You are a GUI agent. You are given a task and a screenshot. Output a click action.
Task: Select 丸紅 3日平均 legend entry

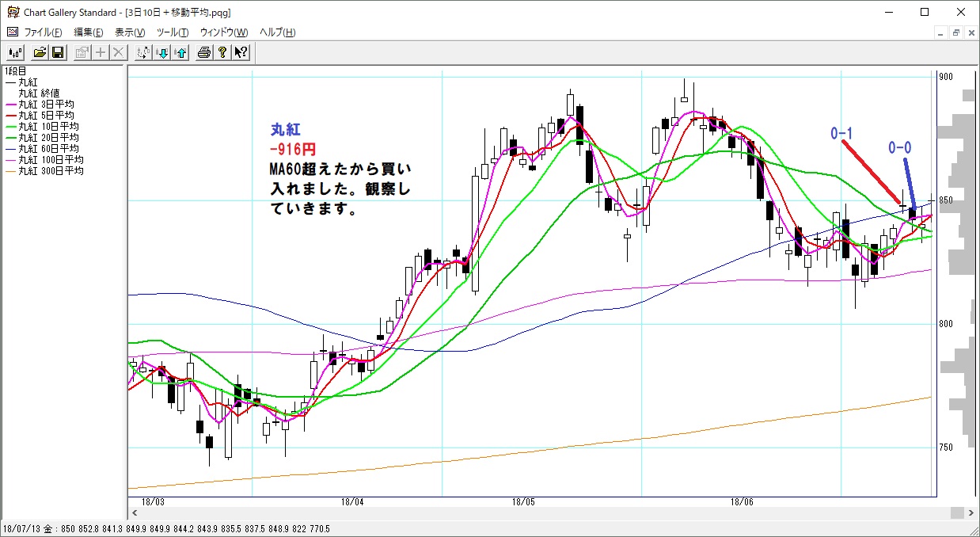coord(46,105)
